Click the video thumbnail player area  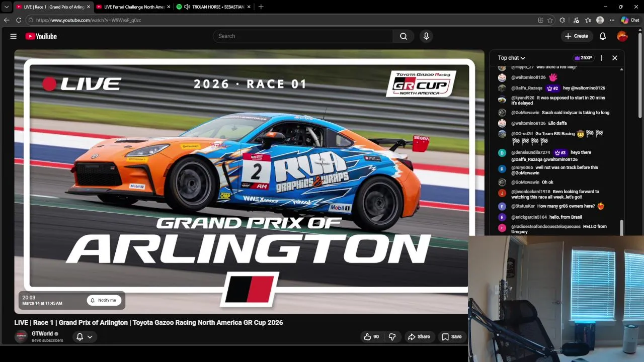pos(249,181)
